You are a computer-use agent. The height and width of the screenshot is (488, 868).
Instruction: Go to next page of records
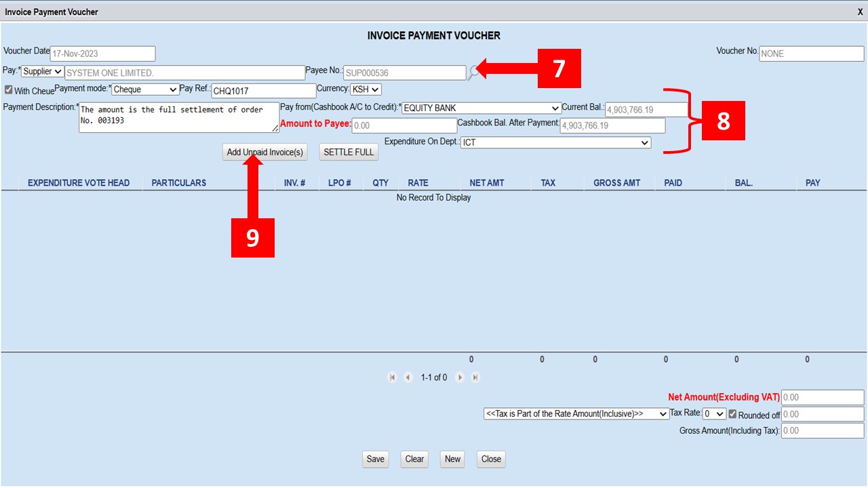pyautogui.click(x=460, y=378)
